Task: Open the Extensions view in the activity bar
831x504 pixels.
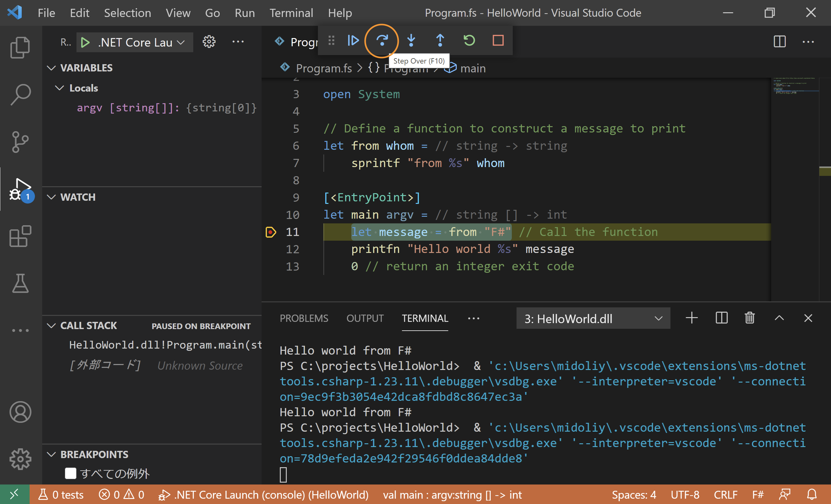Action: pyautogui.click(x=20, y=236)
